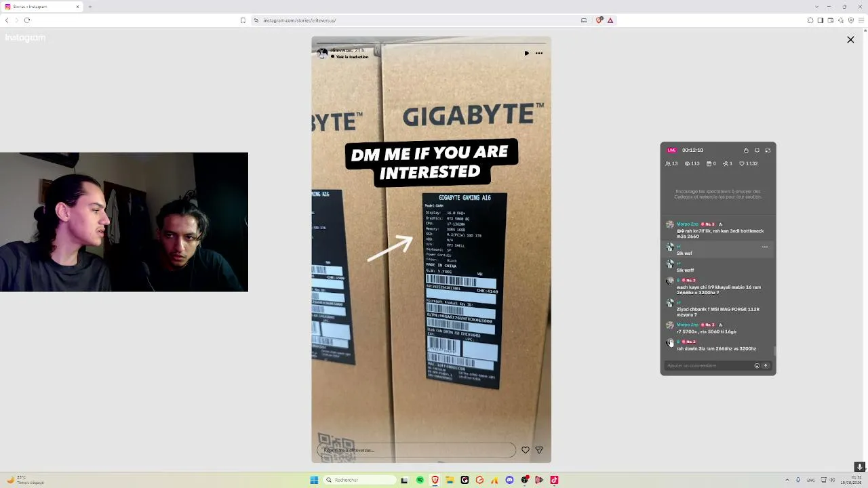Expand the tab search dropdown arrow
Image resolution: width=868 pixels, height=488 pixels.
click(816, 7)
